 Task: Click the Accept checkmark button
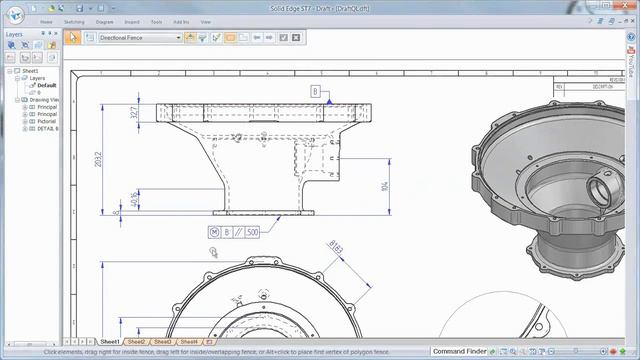tap(284, 38)
